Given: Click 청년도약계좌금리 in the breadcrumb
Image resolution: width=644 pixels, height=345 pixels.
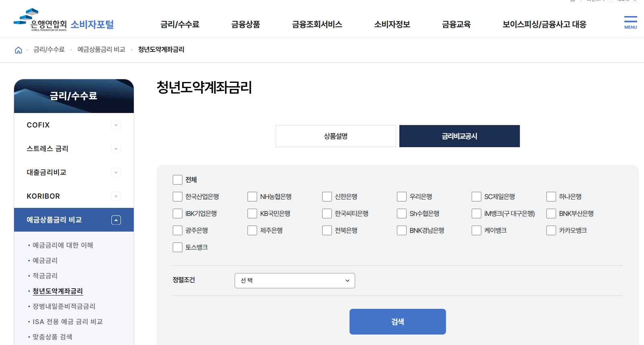Looking at the screenshot, I should [x=161, y=49].
